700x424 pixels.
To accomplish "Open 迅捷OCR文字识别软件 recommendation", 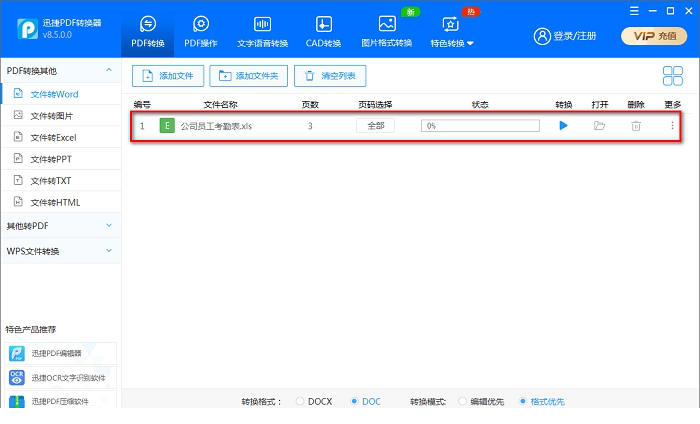I will point(60,378).
